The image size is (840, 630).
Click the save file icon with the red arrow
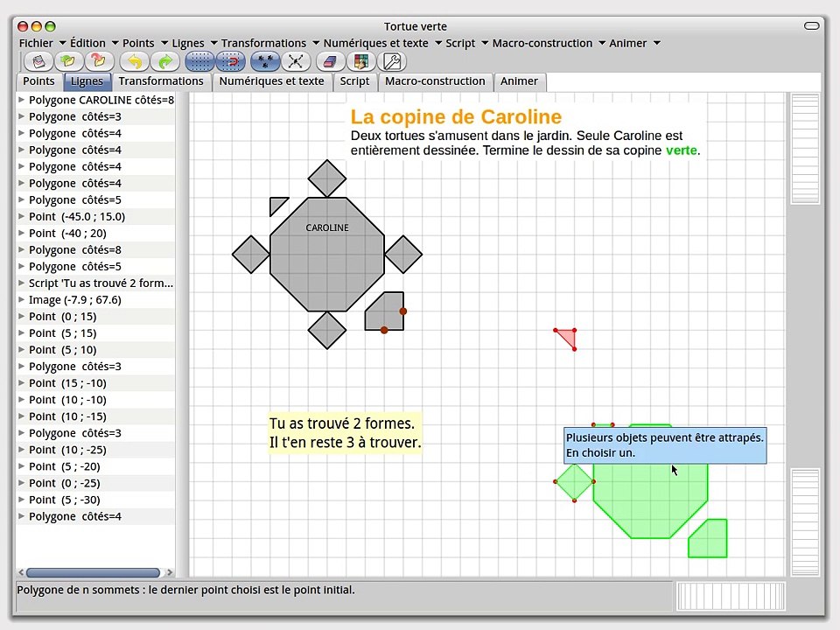[99, 61]
